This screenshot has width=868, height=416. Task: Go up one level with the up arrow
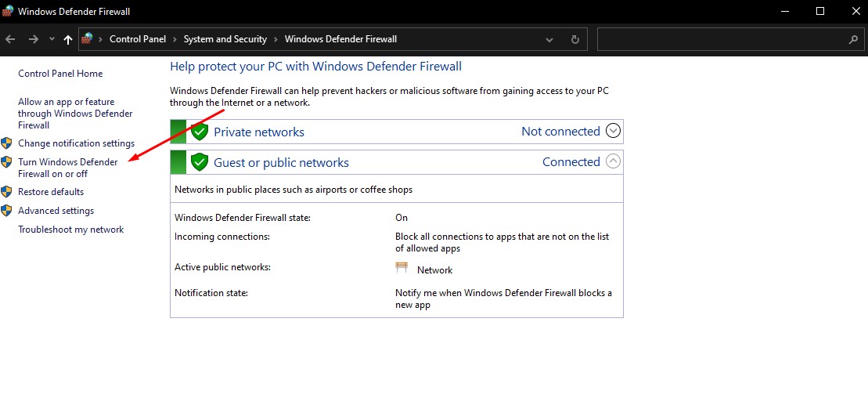point(68,39)
